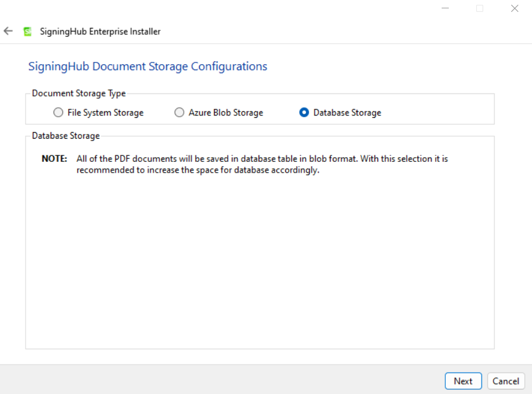
Task: Click the green SigningHub logo icon
Action: pos(27,32)
